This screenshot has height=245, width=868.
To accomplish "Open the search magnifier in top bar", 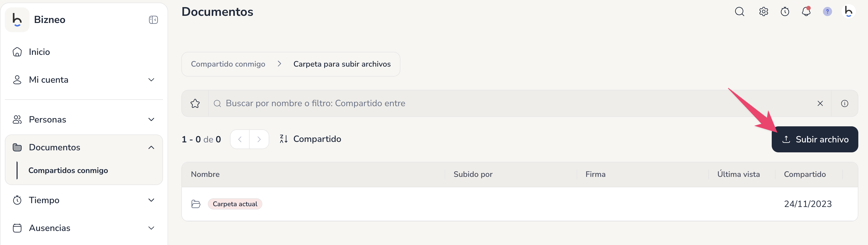I will pos(739,11).
